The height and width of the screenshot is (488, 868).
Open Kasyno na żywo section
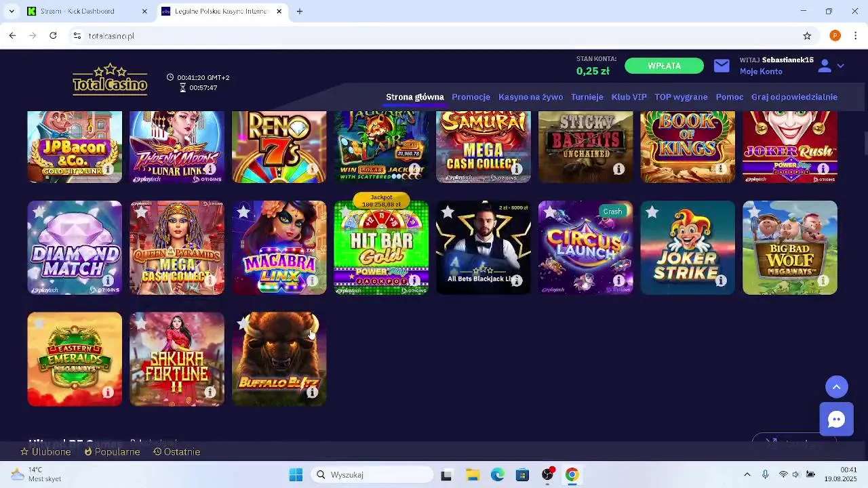pos(530,97)
